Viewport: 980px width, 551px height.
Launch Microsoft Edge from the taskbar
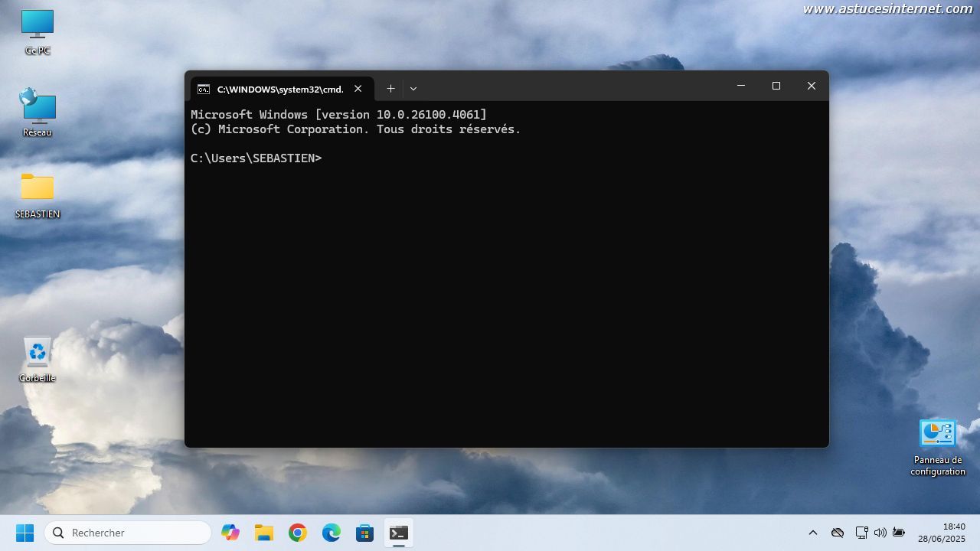[332, 533]
